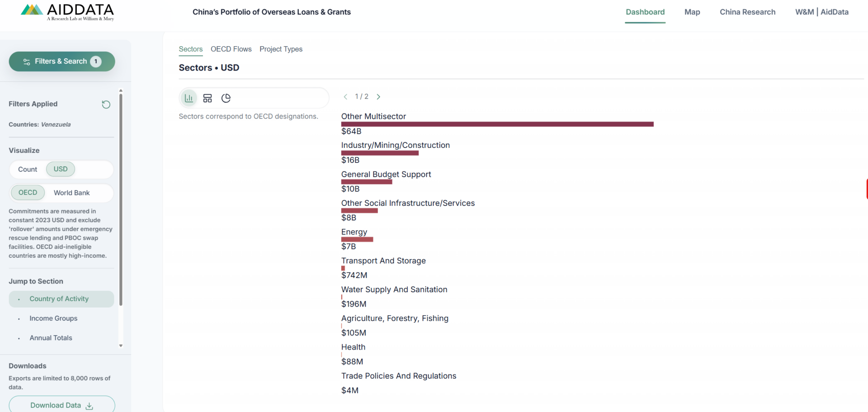Open the Filters & Search panel

coord(62,62)
